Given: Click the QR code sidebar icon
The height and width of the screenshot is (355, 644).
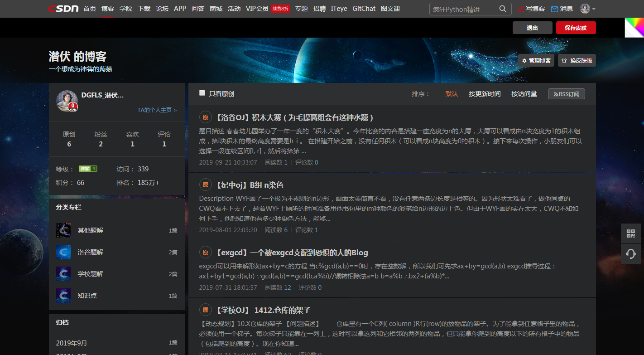Looking at the screenshot, I should (631, 233).
